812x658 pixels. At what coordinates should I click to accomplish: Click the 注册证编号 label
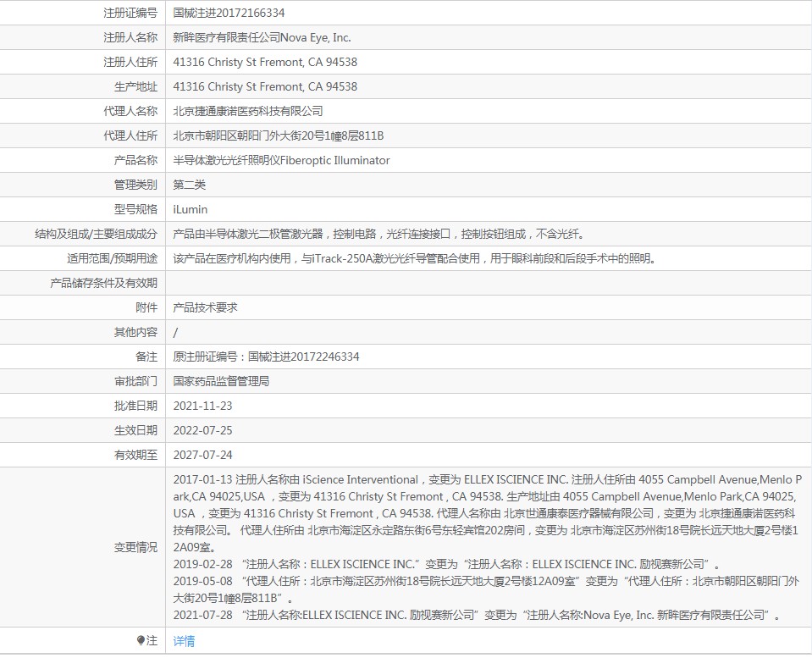[x=130, y=13]
